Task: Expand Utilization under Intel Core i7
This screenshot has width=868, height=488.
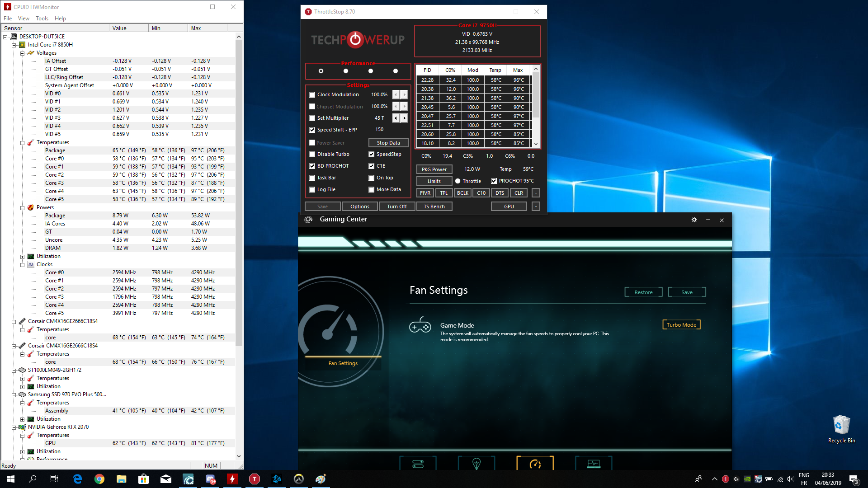Action: point(22,257)
